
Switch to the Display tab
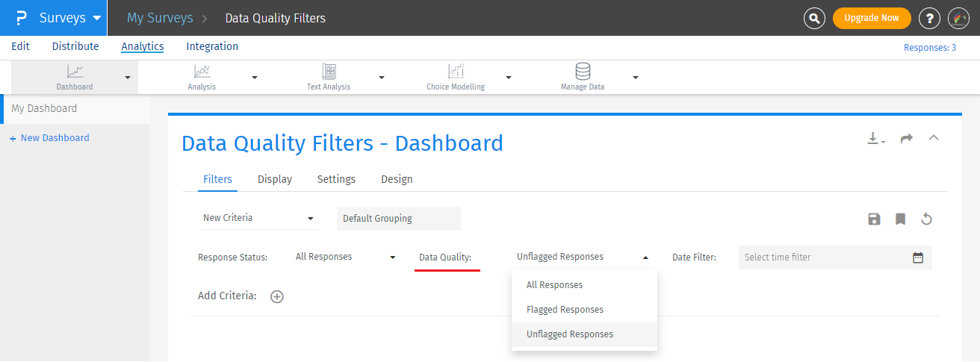tap(275, 179)
